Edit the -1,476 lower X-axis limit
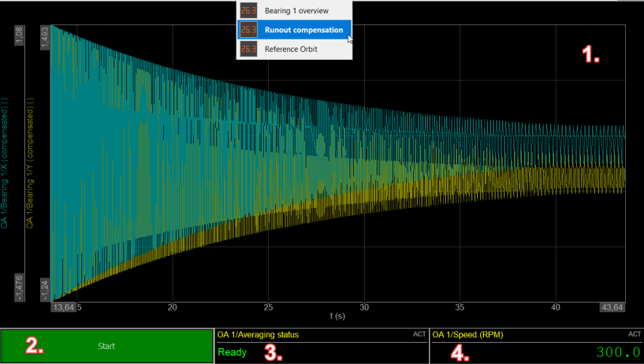Viewport: 644px width, 364px height. tap(19, 288)
